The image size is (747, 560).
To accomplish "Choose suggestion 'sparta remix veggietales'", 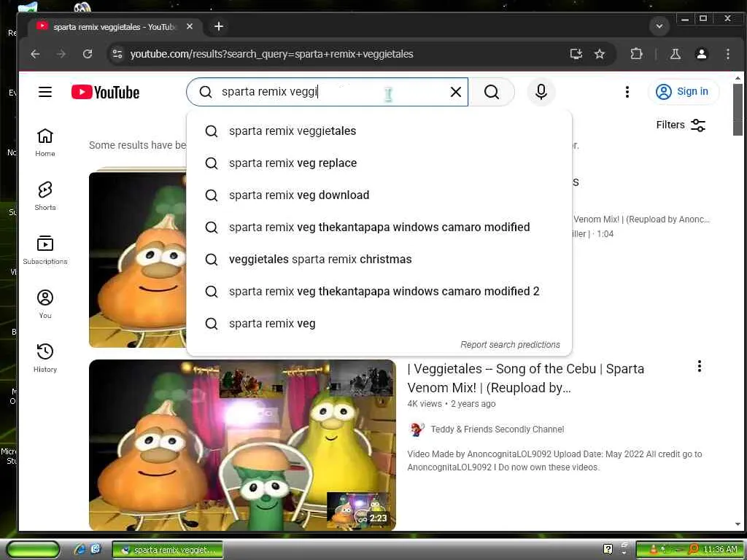I will pyautogui.click(x=379, y=131).
